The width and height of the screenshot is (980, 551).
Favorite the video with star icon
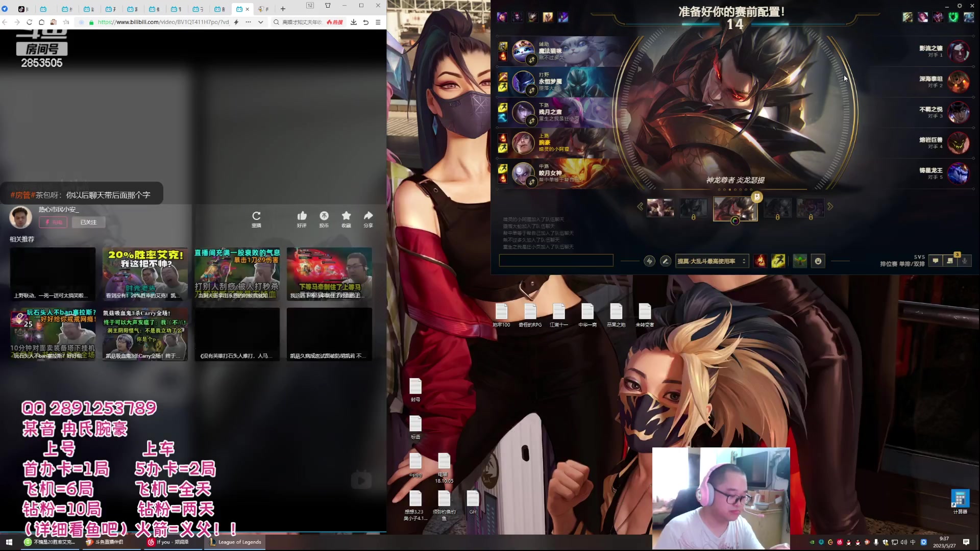pyautogui.click(x=346, y=218)
